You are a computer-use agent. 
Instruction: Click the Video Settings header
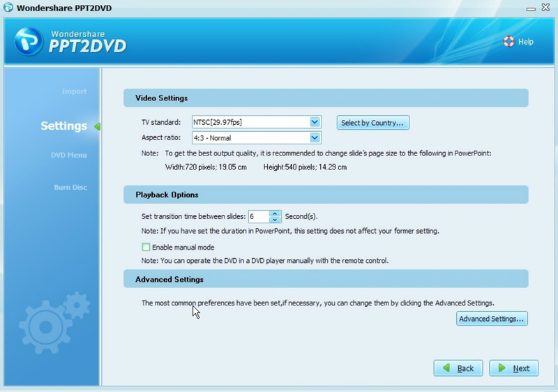[326, 98]
